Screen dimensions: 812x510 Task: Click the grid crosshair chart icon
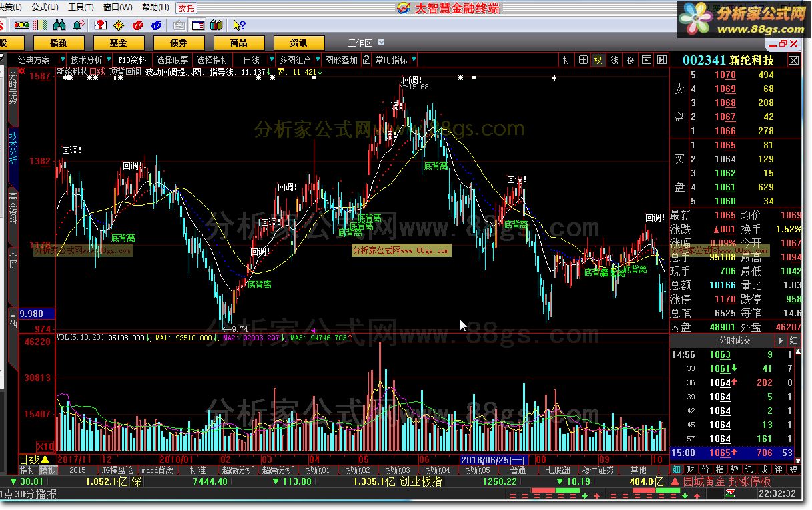pyautogui.click(x=583, y=60)
